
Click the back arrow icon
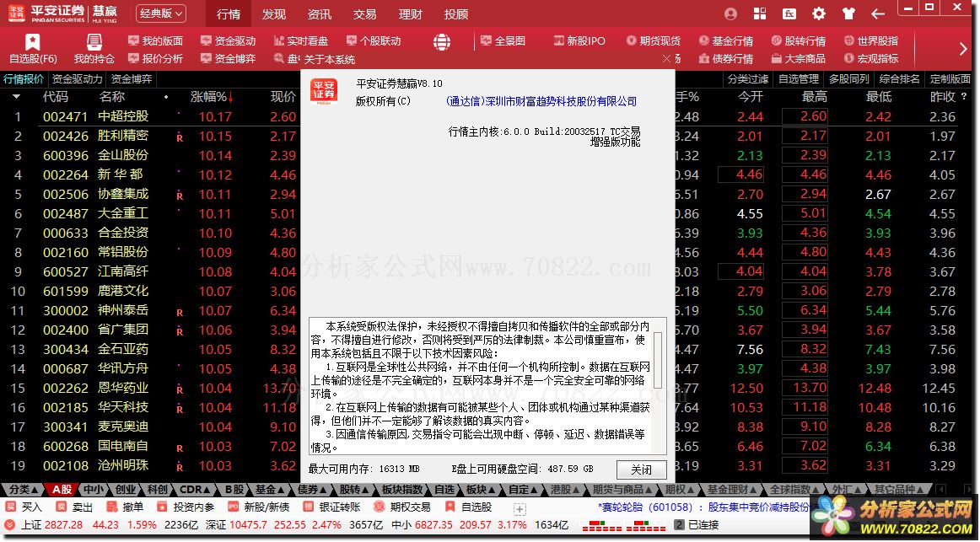877,13
